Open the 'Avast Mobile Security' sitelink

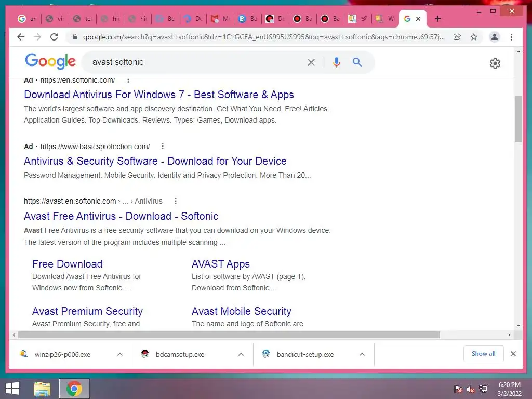coord(242,311)
